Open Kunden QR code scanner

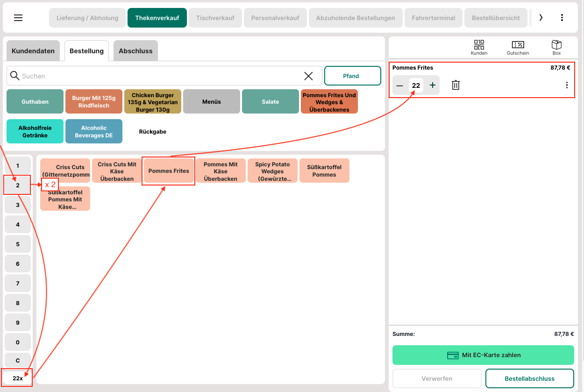479,47
